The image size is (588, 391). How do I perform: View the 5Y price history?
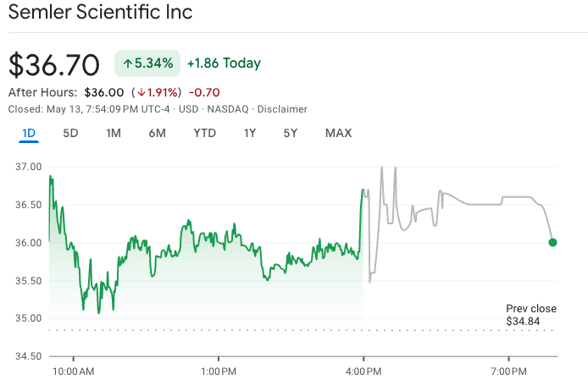point(291,133)
